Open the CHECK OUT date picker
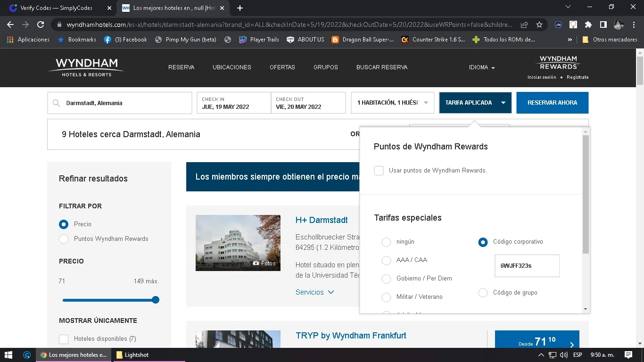Viewport: 644px width, 362px height. (x=308, y=103)
